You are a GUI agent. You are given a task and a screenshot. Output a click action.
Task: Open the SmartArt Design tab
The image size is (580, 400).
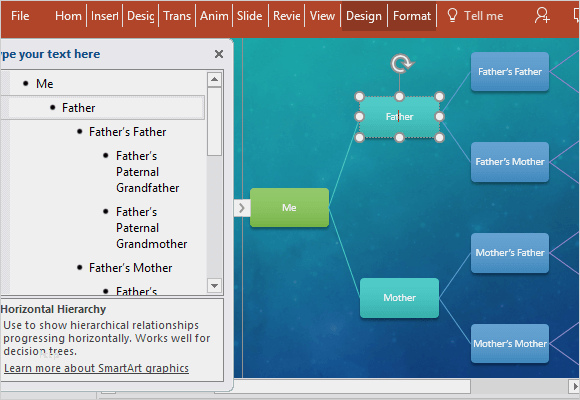(x=364, y=16)
